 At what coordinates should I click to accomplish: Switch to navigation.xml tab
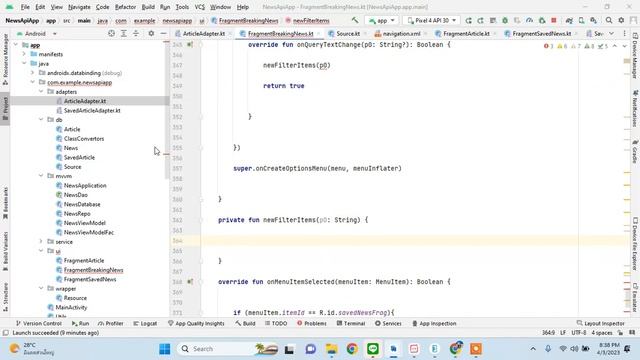tap(401, 33)
